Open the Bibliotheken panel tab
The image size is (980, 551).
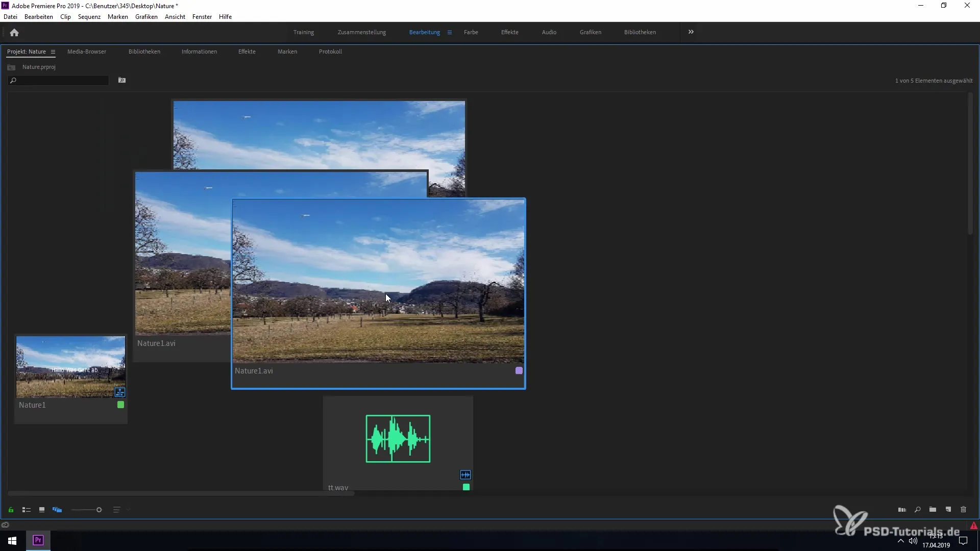144,52
